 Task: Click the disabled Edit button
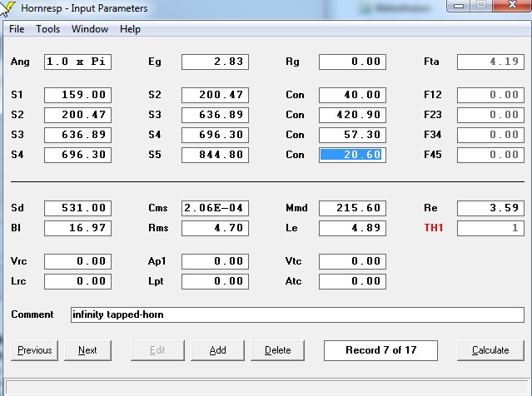pos(157,350)
